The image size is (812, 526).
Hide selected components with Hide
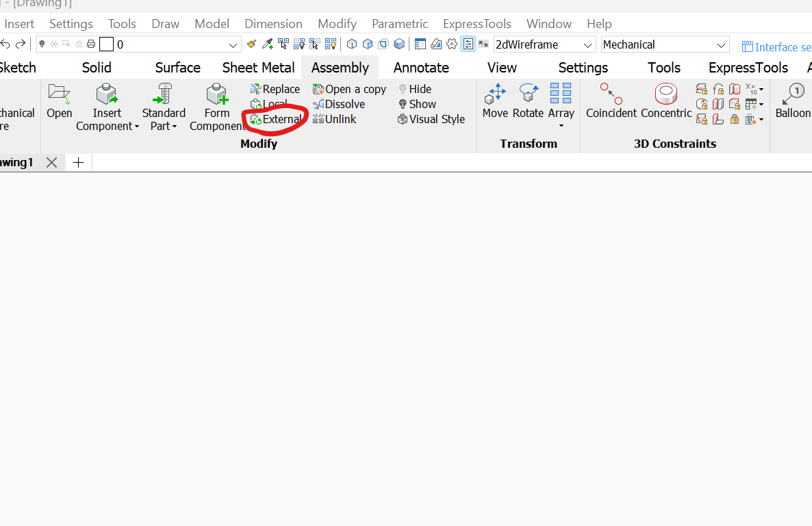[x=415, y=89]
